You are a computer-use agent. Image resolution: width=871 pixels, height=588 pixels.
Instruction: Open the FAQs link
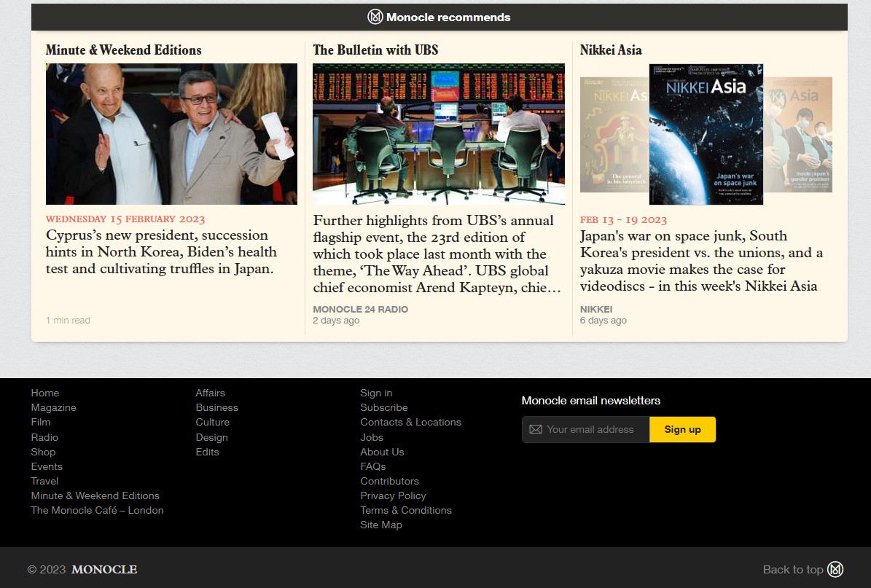coord(372,466)
